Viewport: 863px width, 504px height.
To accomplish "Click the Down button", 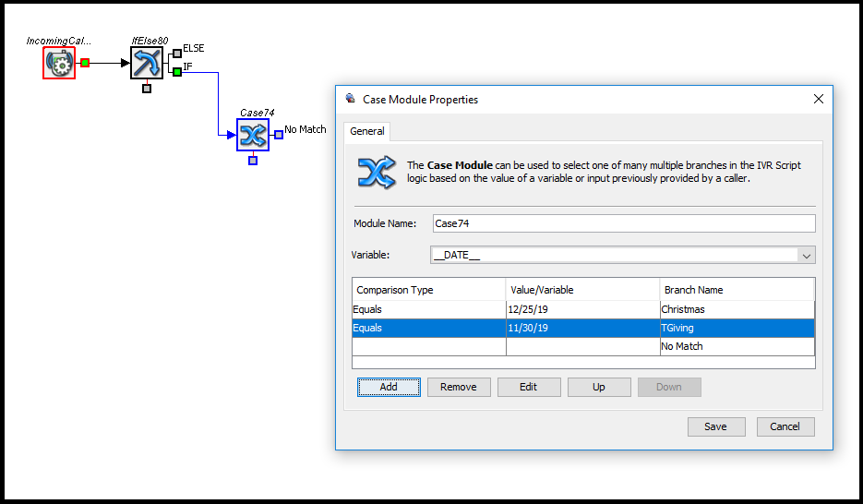I will click(669, 387).
